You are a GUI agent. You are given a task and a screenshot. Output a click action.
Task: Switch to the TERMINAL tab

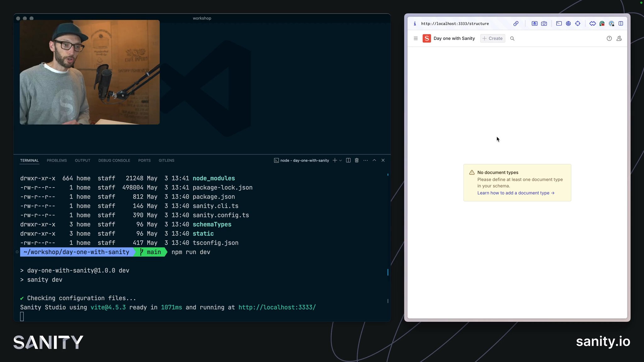(x=29, y=160)
